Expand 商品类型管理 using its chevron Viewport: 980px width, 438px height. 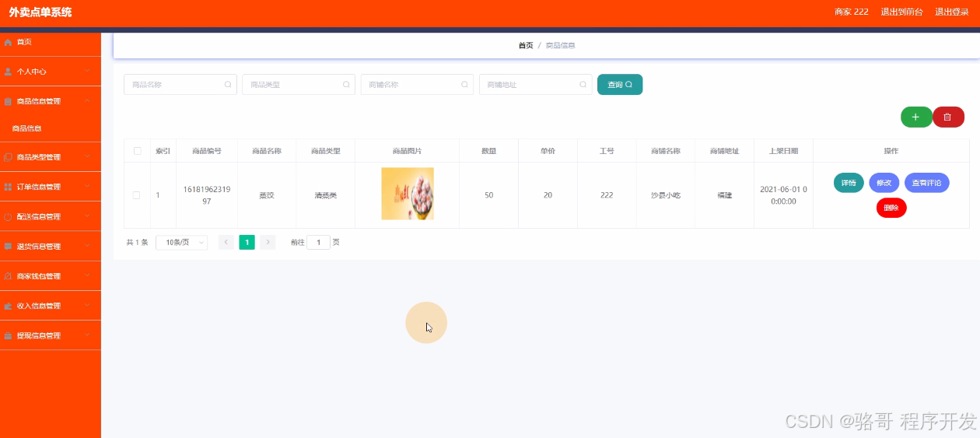(x=87, y=157)
